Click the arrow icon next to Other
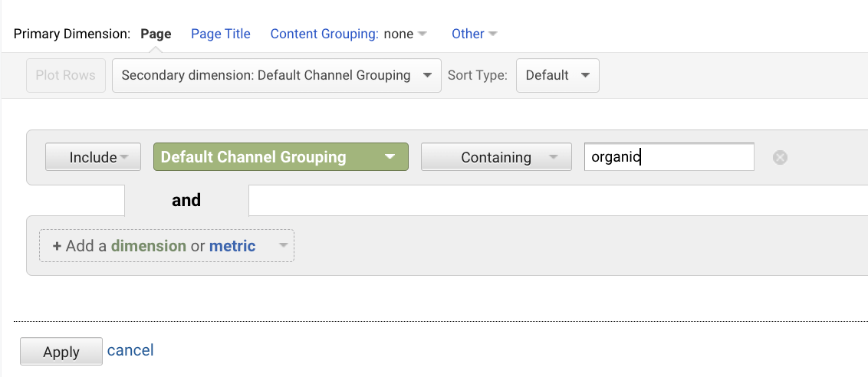The image size is (868, 377). pos(493,34)
